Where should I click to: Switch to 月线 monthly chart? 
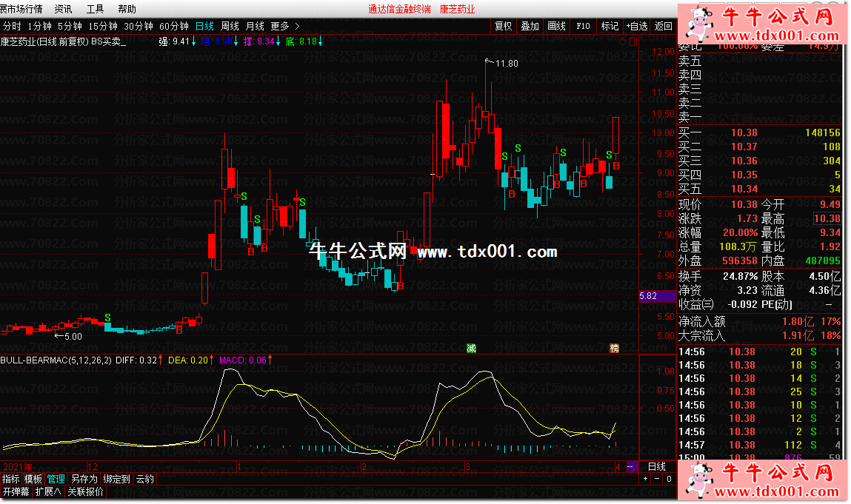(x=255, y=26)
